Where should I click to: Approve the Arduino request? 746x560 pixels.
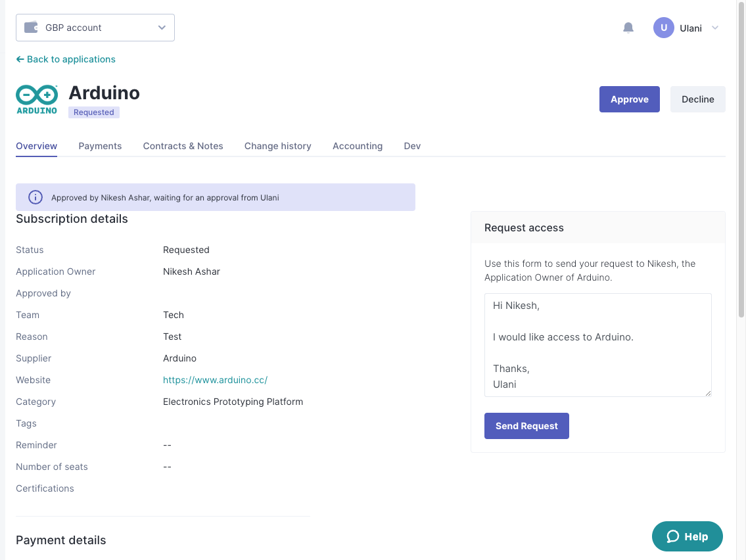(630, 99)
